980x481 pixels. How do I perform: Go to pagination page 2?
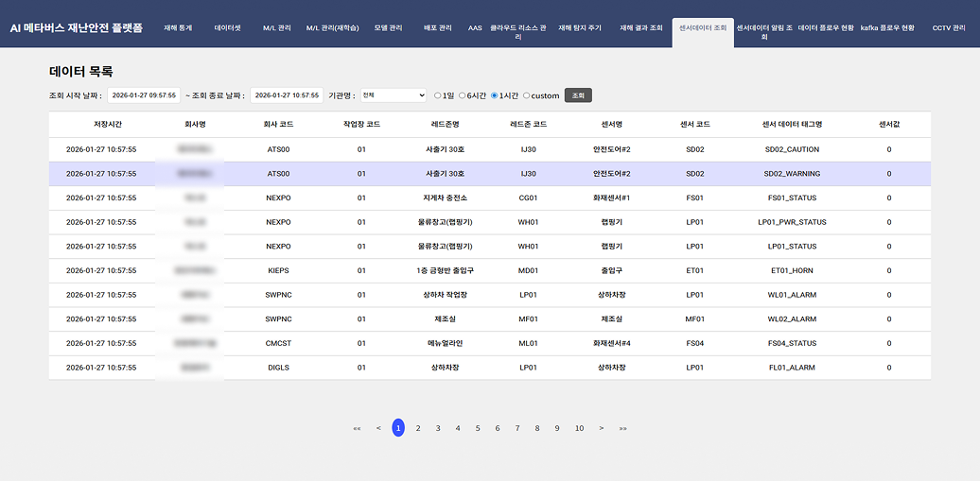[418, 428]
